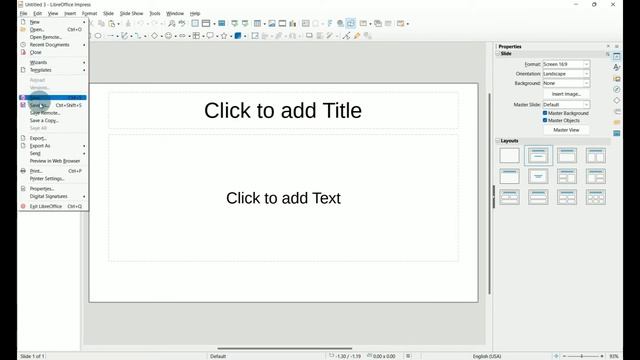Toggle the Master Objects checkbox
The height and width of the screenshot is (360, 640).
tap(545, 120)
